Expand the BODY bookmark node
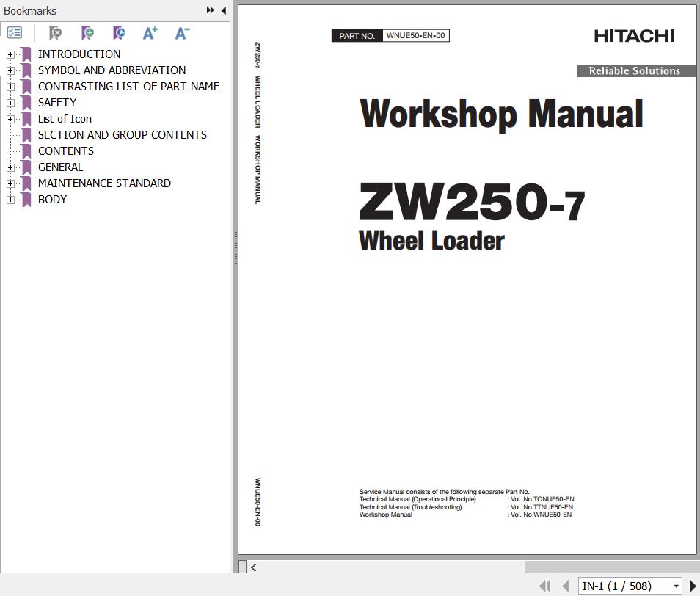 [x=10, y=200]
